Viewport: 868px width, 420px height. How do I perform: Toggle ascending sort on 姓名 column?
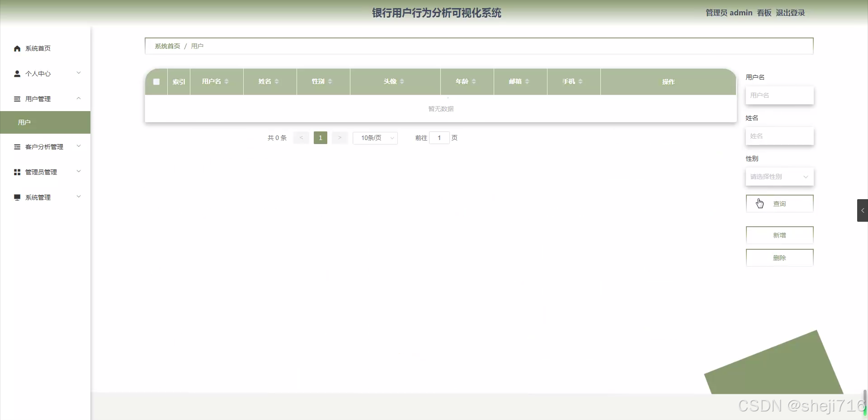point(277,82)
